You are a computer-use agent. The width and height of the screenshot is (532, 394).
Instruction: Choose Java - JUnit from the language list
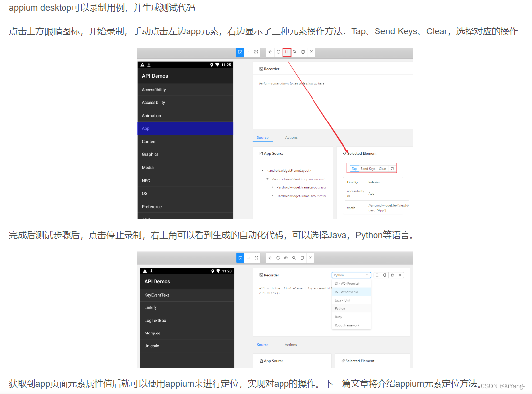(351, 301)
